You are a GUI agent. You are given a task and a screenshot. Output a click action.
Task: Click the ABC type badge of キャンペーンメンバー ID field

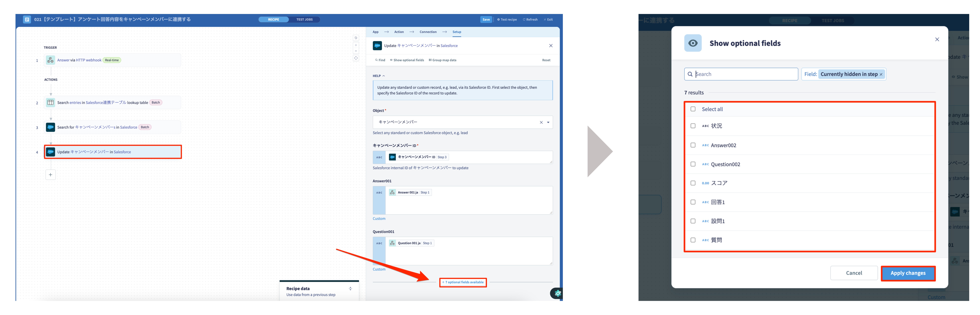pos(379,157)
